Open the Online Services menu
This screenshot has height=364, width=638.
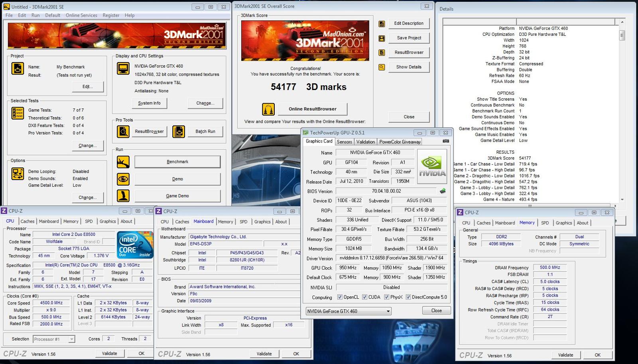[x=81, y=16]
